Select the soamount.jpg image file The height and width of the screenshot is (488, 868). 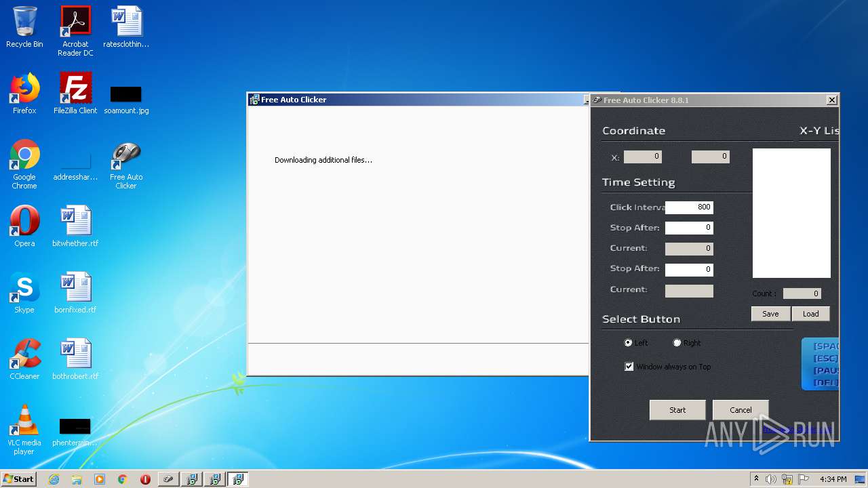(x=126, y=99)
